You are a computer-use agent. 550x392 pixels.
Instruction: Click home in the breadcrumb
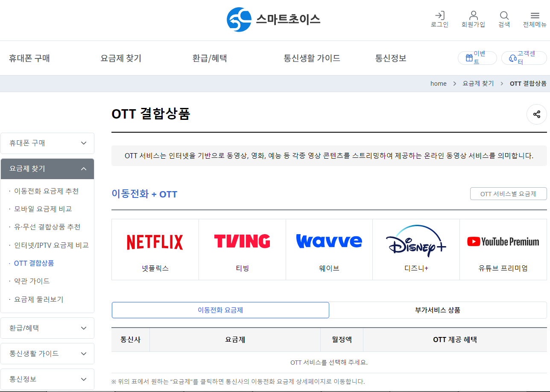tap(439, 84)
